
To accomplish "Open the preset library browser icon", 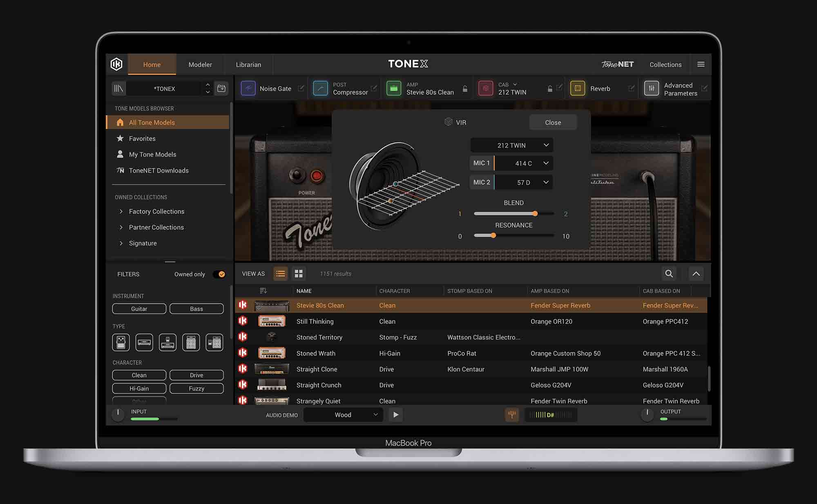I will [x=118, y=89].
